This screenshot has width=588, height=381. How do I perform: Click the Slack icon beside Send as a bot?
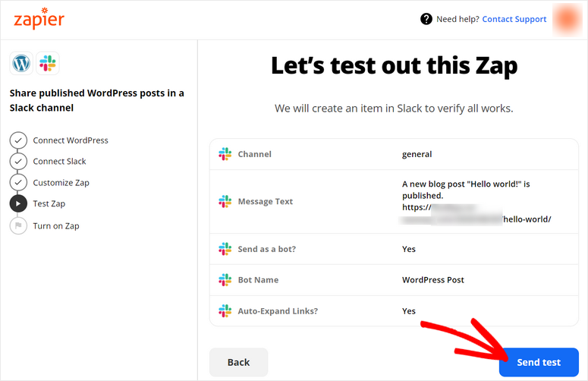(225, 249)
